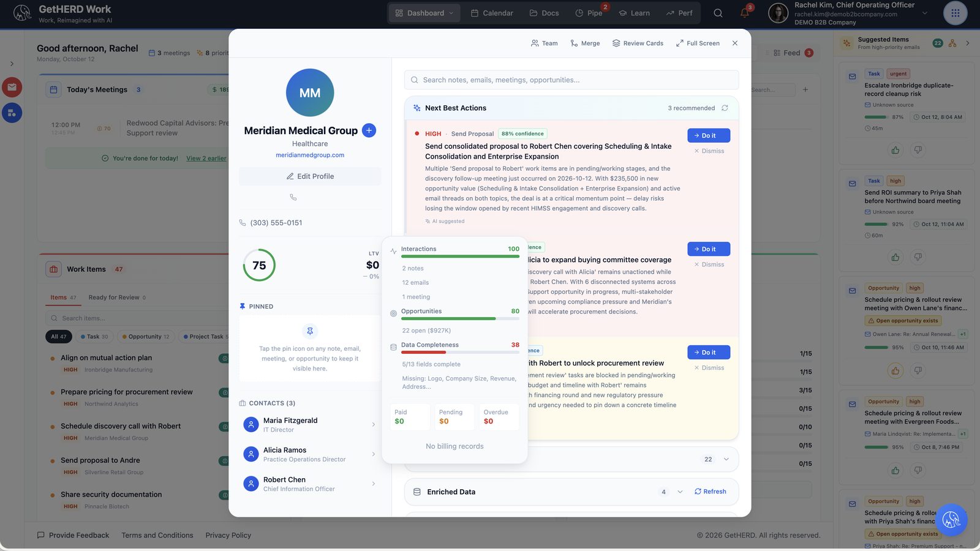
Task: Thumbs up the Escalate Ironbridge task card
Action: click(x=895, y=150)
